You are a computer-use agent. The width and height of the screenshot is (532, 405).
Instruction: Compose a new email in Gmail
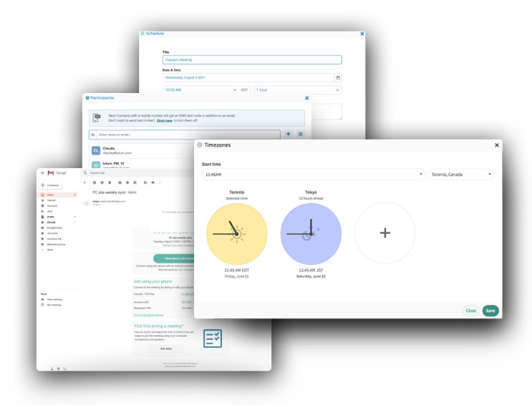[50, 185]
